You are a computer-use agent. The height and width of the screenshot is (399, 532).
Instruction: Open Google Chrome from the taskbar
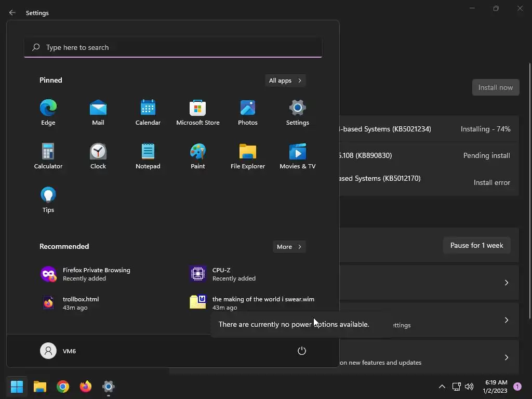coord(63,387)
